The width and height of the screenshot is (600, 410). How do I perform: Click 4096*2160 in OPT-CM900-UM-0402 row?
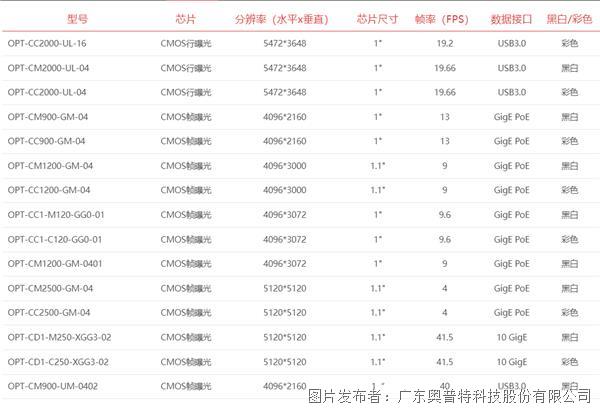[x=285, y=386]
